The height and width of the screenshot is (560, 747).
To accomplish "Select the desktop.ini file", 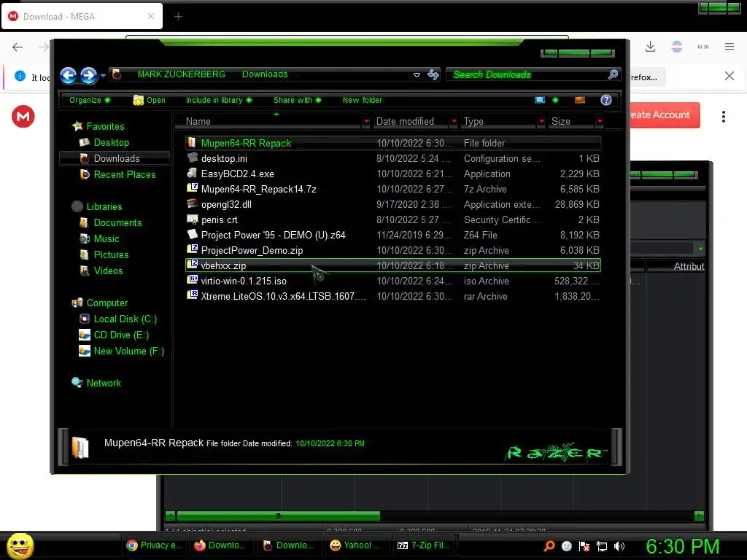I will 393,158.
